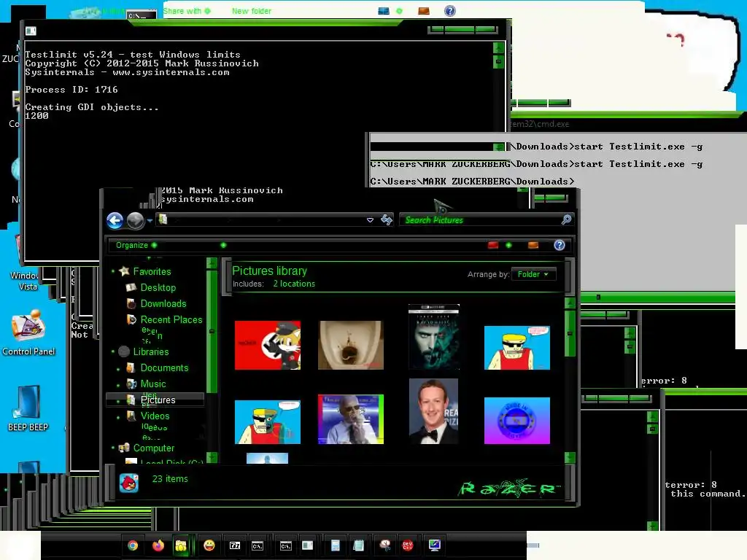Open recent locations dropdown next to Forward

[x=150, y=220]
